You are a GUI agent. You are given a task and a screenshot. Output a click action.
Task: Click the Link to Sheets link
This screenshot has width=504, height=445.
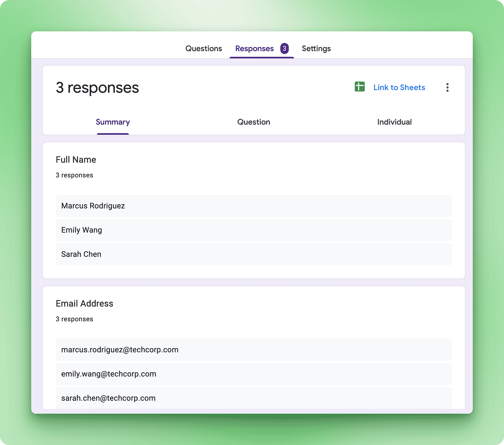point(399,88)
